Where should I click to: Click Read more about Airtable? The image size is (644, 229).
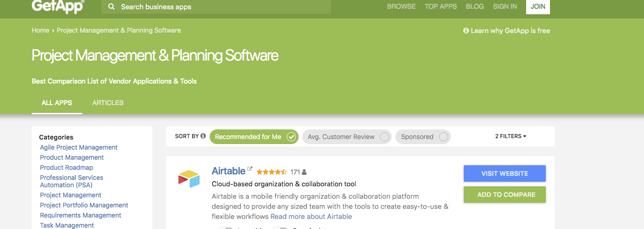(x=311, y=217)
